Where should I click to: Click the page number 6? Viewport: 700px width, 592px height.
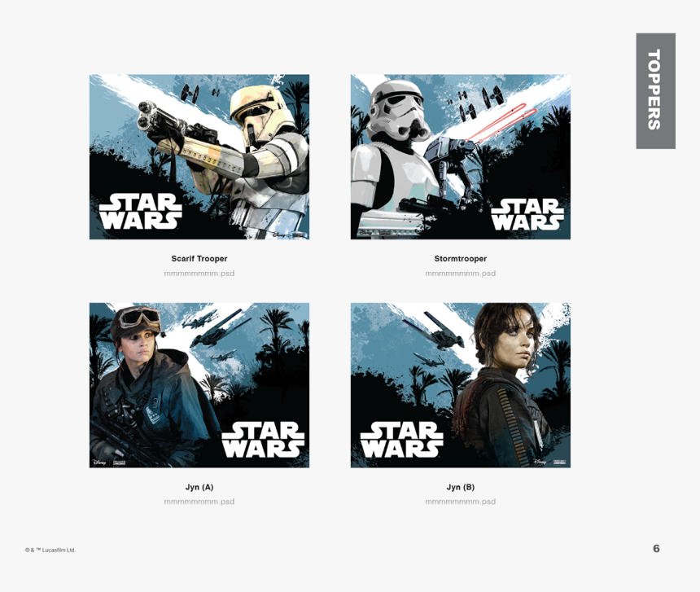tap(656, 548)
